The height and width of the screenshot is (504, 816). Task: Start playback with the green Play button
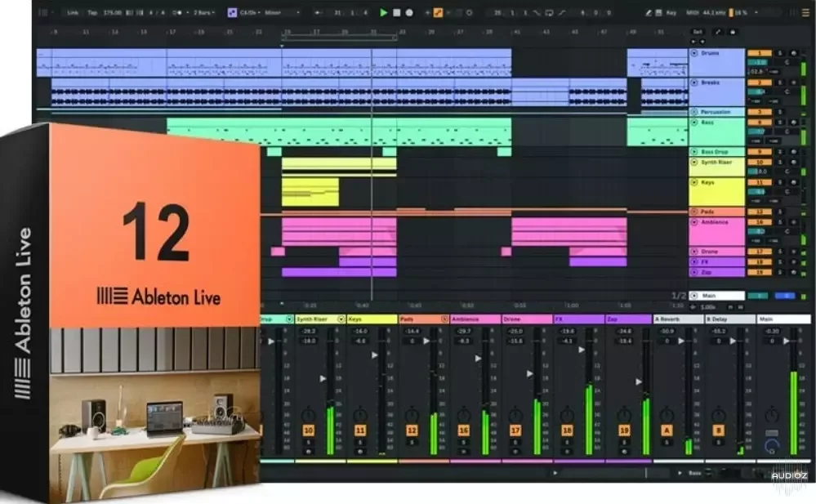coord(384,12)
